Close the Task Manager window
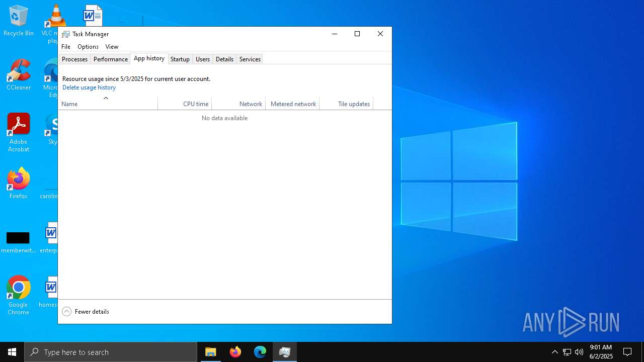Viewport: 644px width, 362px height. click(x=380, y=34)
